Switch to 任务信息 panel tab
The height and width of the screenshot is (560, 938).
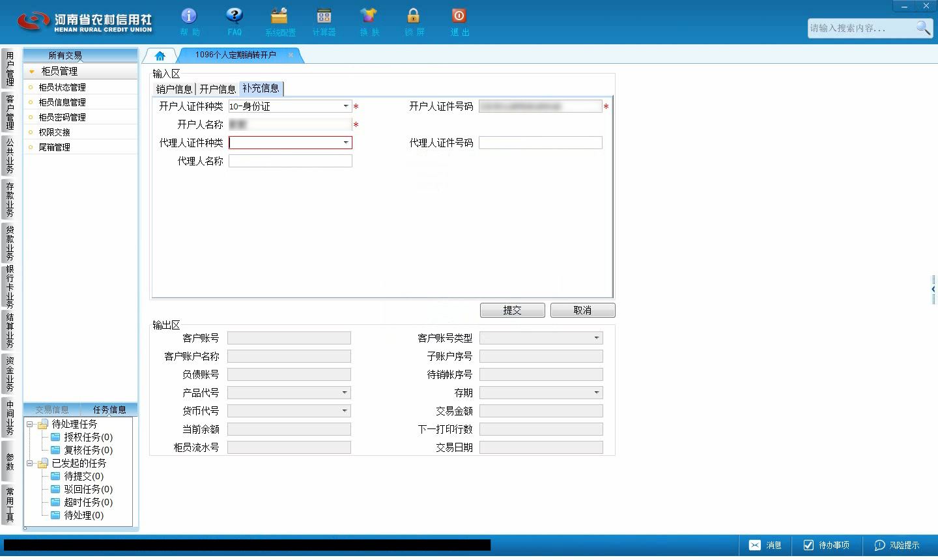(109, 410)
